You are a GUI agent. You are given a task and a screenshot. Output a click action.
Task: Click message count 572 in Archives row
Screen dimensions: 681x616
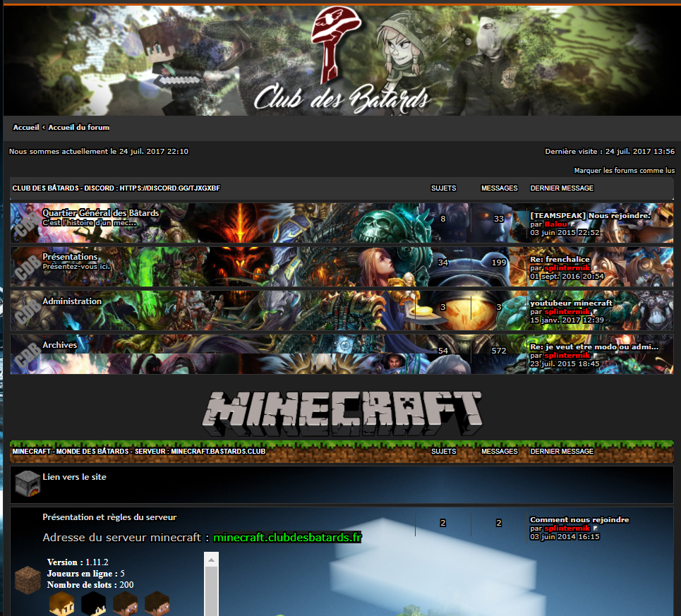click(499, 351)
